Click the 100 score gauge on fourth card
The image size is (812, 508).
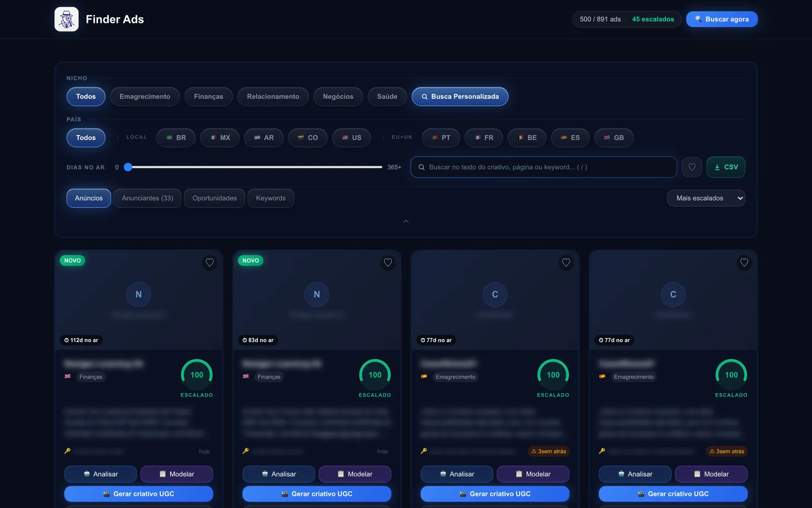[731, 375]
